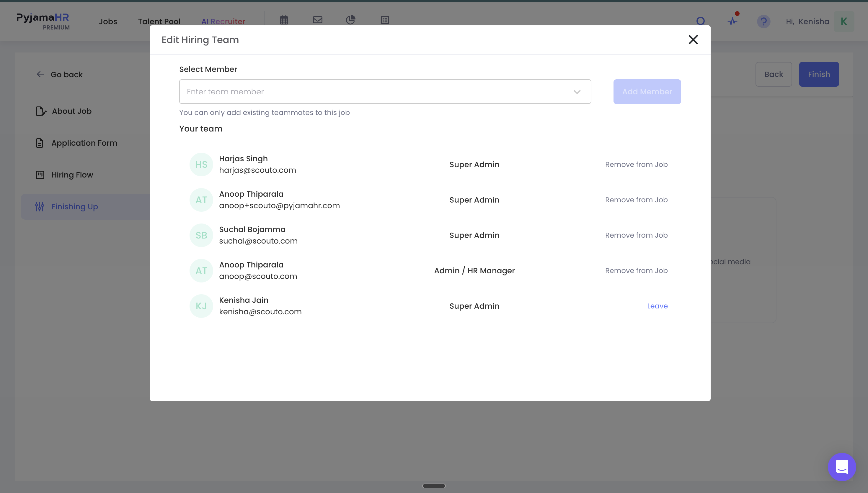Open the Kenisha profile avatar menu
This screenshot has width=868, height=493.
coord(843,22)
